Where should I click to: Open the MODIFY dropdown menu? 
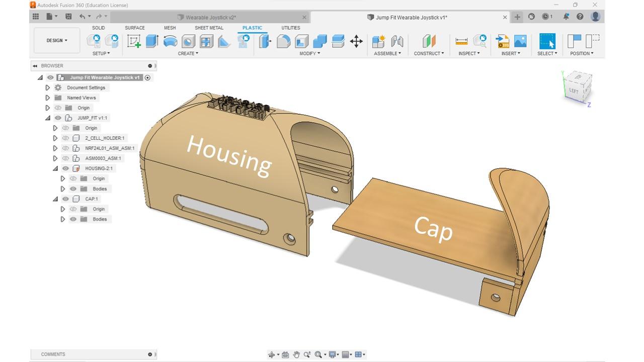(310, 53)
